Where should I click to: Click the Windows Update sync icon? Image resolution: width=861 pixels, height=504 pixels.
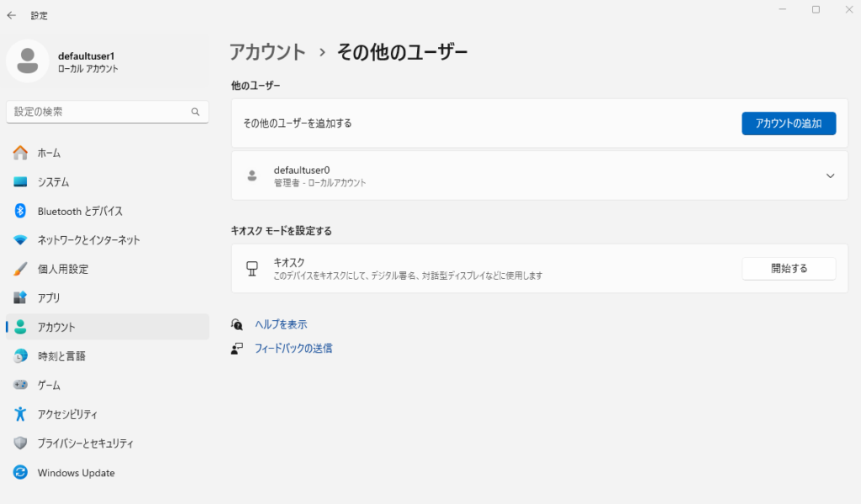click(21, 473)
